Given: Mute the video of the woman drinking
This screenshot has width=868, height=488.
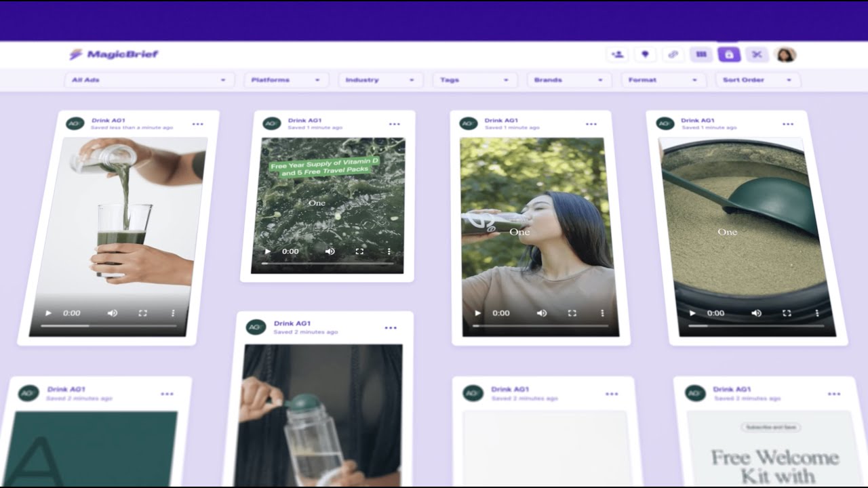Looking at the screenshot, I should (x=541, y=312).
